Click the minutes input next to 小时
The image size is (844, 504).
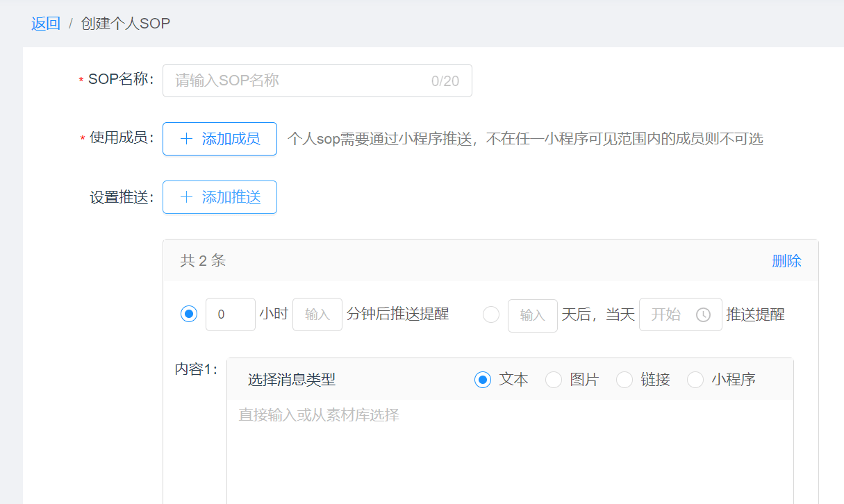[x=317, y=313]
